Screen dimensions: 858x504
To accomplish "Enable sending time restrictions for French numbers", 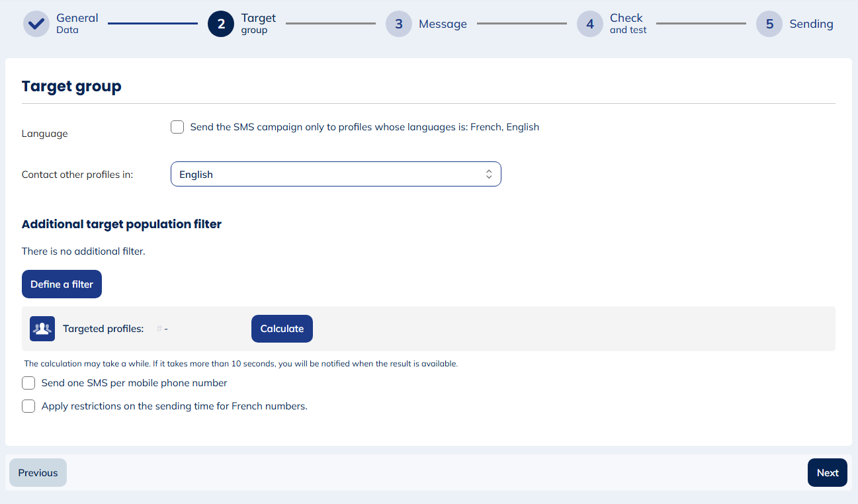I will click(x=28, y=406).
